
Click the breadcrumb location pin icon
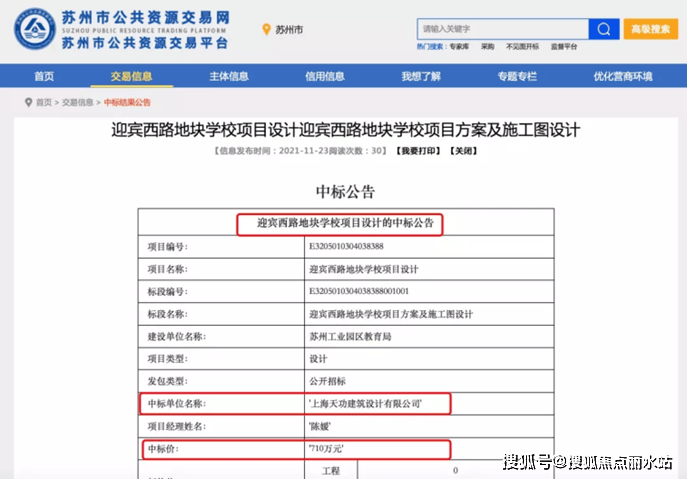(28, 102)
